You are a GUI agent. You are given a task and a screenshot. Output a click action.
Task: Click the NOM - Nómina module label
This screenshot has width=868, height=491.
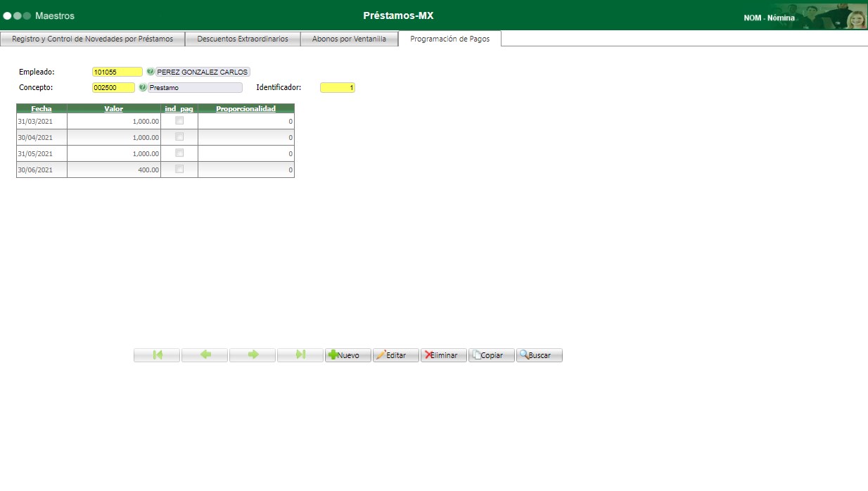[x=769, y=18]
